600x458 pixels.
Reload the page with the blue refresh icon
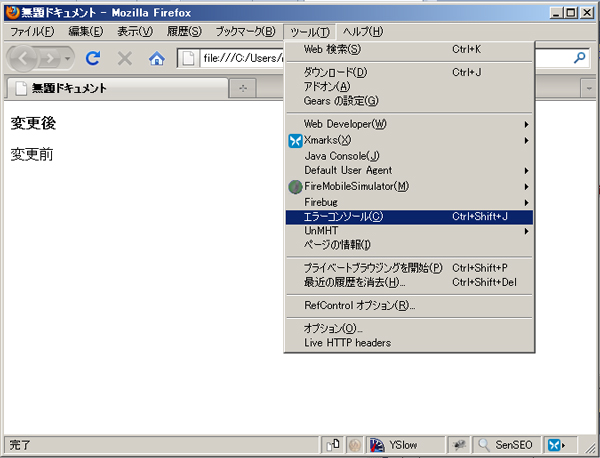(x=93, y=59)
